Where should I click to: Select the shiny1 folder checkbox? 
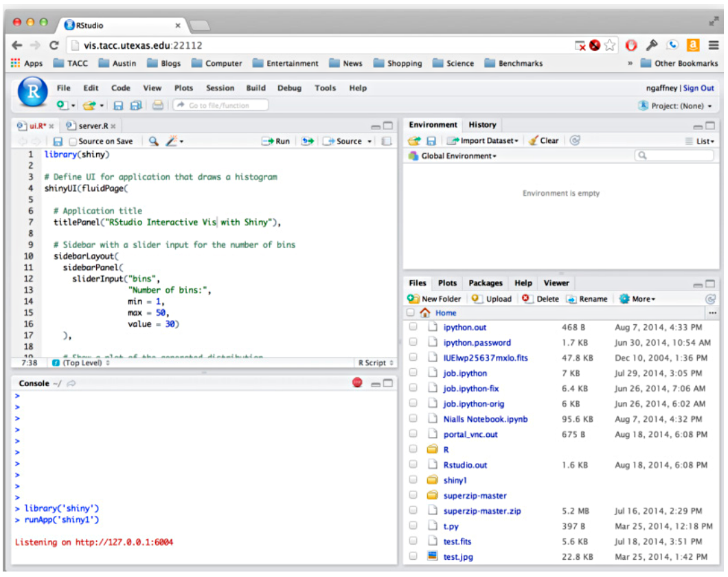click(413, 480)
